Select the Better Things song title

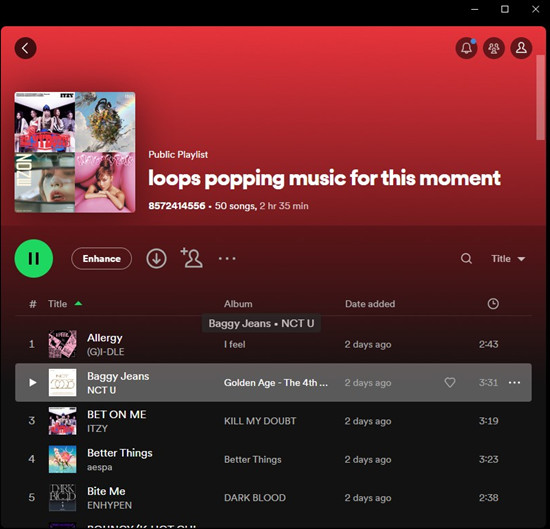coord(120,453)
